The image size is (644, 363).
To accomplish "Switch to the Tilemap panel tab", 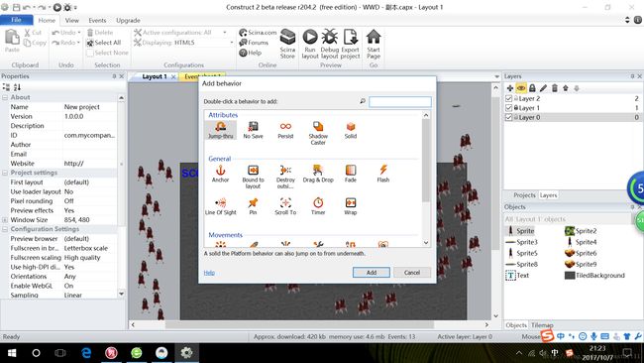I will tap(542, 325).
